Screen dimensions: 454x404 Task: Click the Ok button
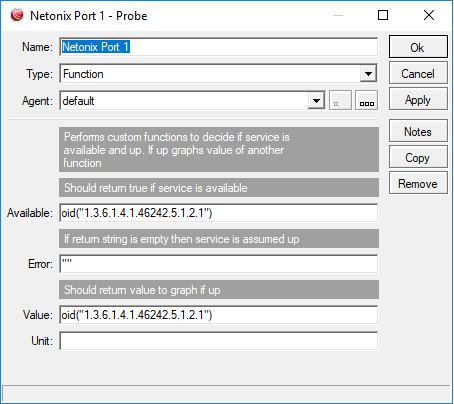[x=418, y=47]
